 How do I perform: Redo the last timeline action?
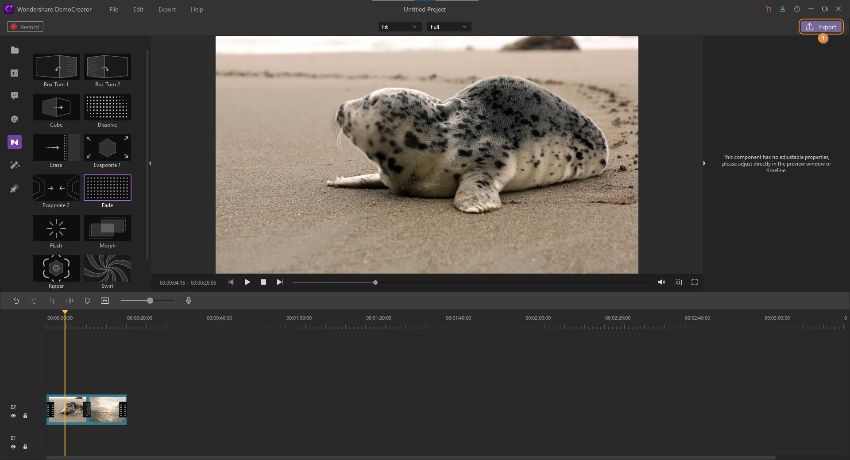point(34,301)
